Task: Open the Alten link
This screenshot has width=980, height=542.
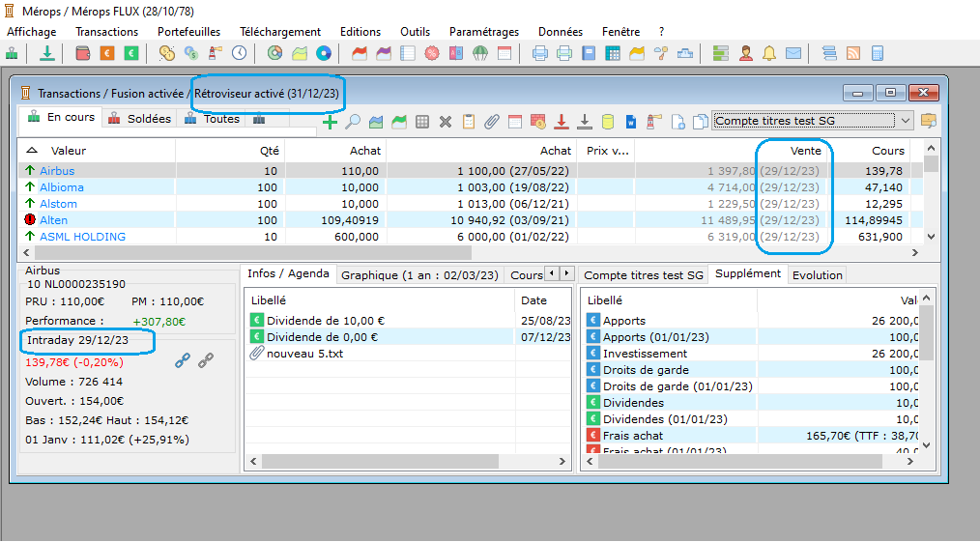Action: coord(53,220)
